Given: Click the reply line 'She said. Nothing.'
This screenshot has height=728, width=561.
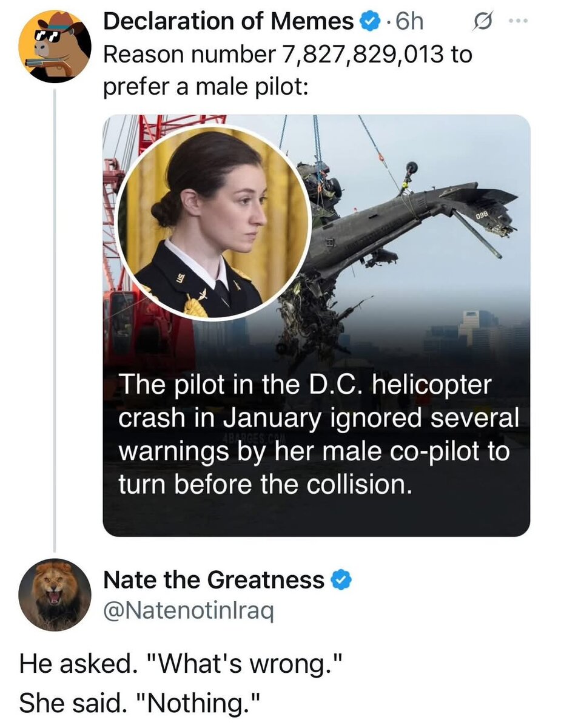Looking at the screenshot, I should [139, 703].
